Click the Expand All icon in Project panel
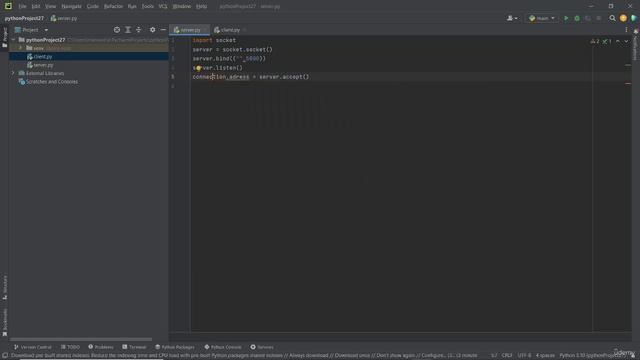This screenshot has height=360, width=640. click(128, 30)
